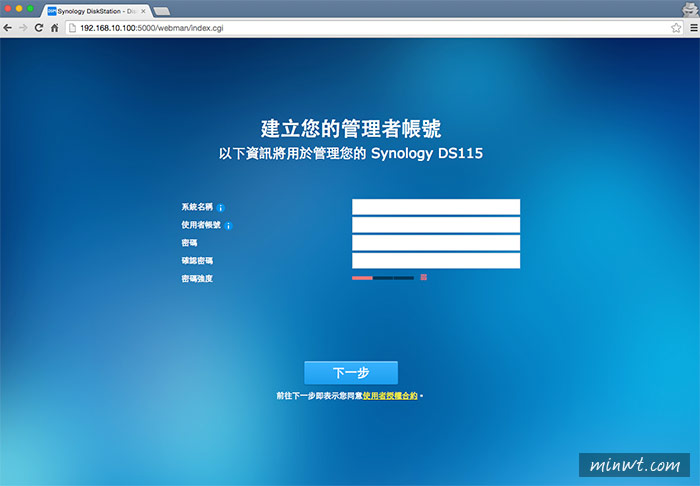Open a new browser tab
Image resolution: width=700 pixels, height=486 pixels.
coord(161,11)
